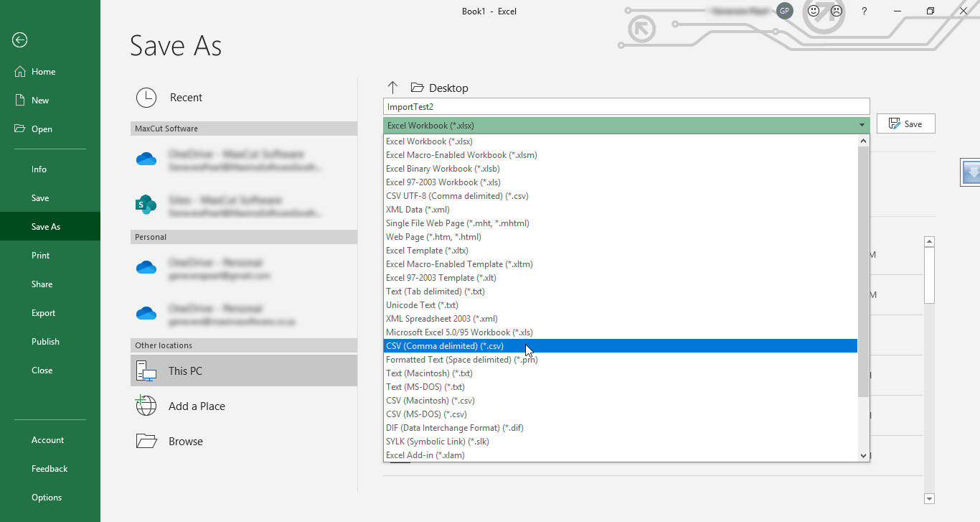Close the workbook via sidebar Close
The width and height of the screenshot is (980, 522).
(x=50, y=370)
